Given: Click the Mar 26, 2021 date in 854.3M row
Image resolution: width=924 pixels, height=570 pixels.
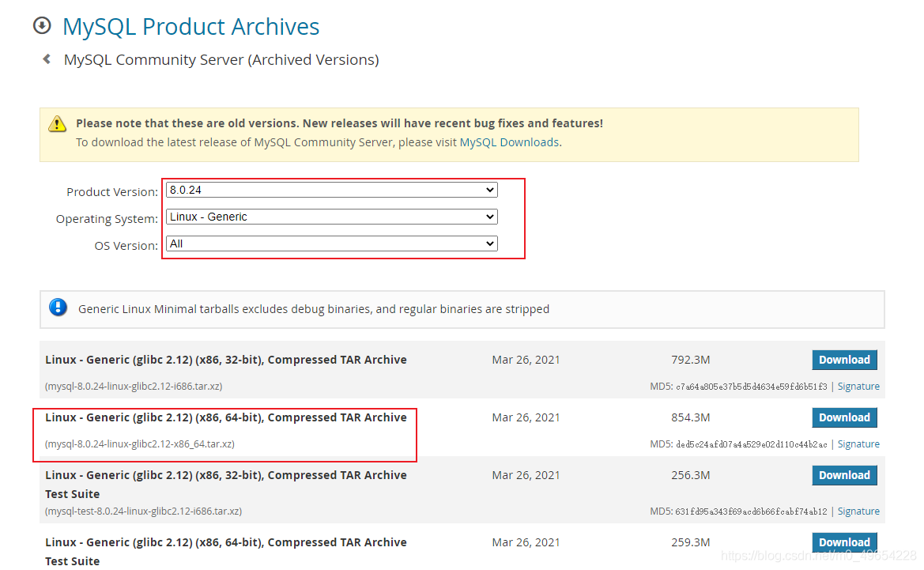Looking at the screenshot, I should point(526,417).
